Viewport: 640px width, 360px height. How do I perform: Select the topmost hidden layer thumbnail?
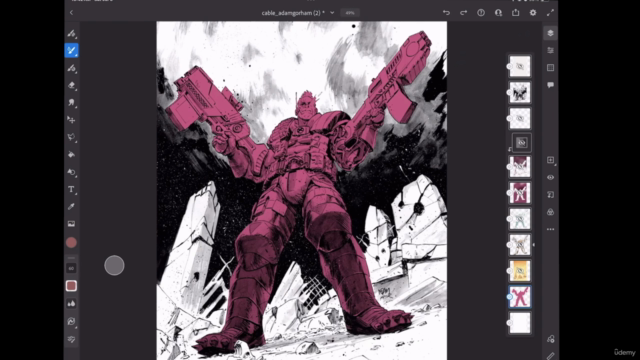pyautogui.click(x=520, y=66)
